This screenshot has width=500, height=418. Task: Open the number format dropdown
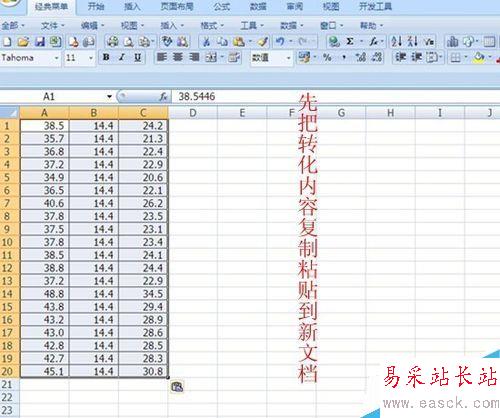point(289,58)
